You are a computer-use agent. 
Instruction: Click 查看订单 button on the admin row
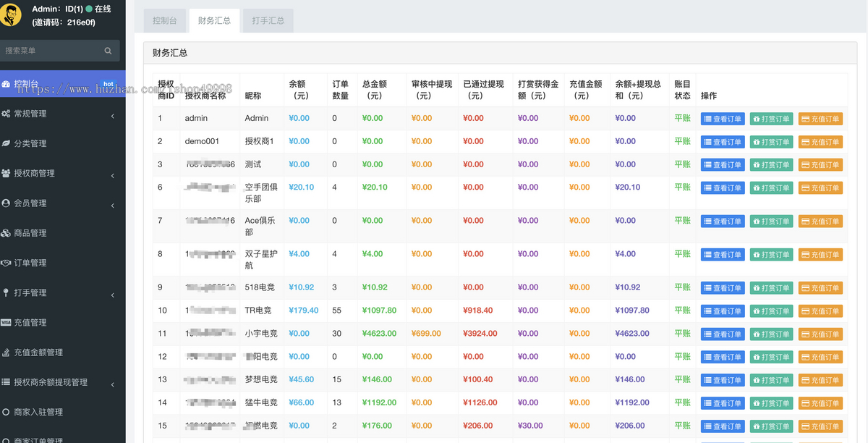(x=722, y=118)
